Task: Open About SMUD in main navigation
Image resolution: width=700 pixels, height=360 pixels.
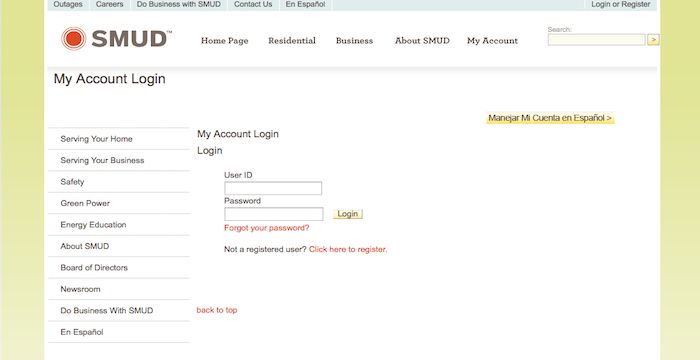Action: pos(422,41)
